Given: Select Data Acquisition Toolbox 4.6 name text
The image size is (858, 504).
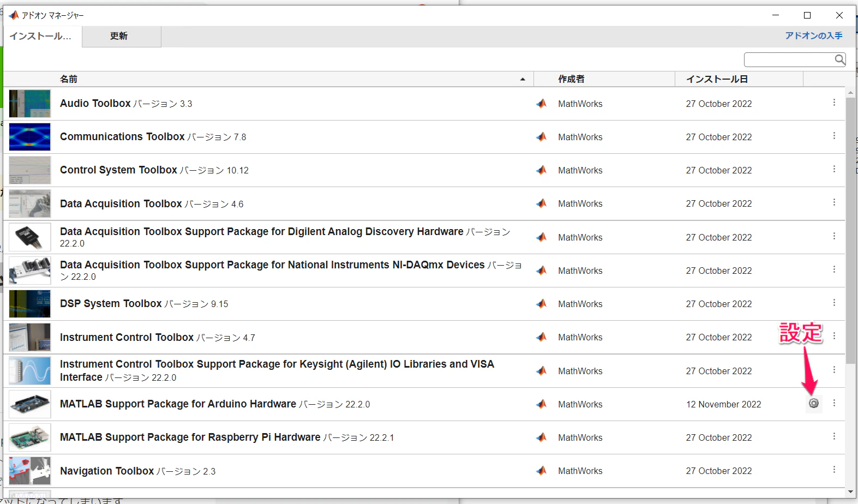Looking at the screenshot, I should (x=121, y=203).
